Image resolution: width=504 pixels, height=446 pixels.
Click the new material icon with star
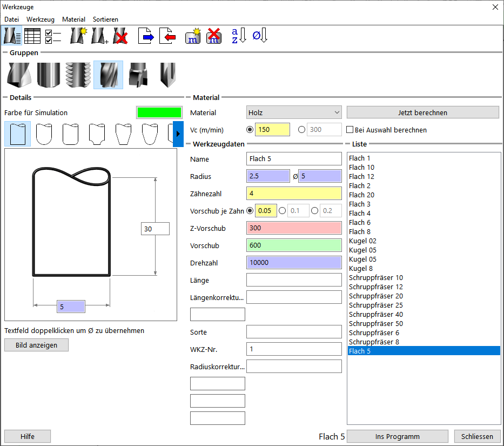click(193, 36)
